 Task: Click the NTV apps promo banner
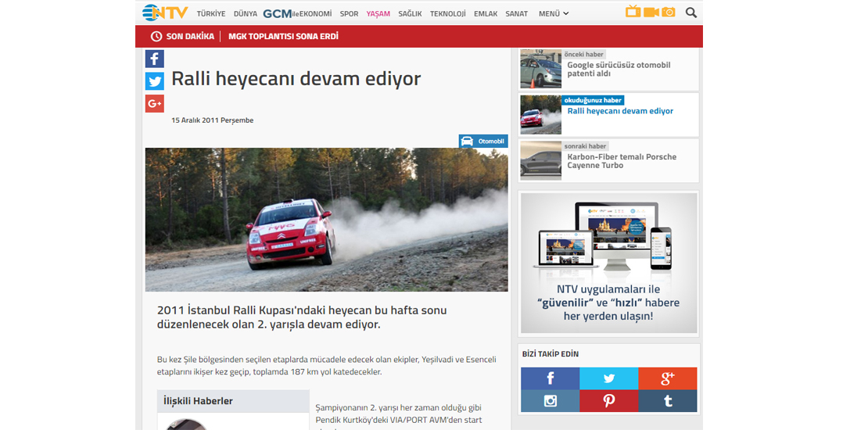point(608,263)
